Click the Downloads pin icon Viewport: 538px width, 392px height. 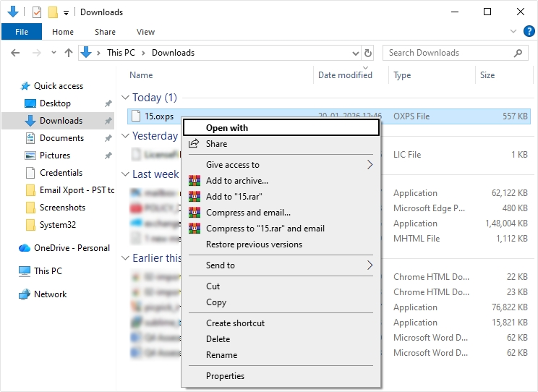[x=108, y=121]
